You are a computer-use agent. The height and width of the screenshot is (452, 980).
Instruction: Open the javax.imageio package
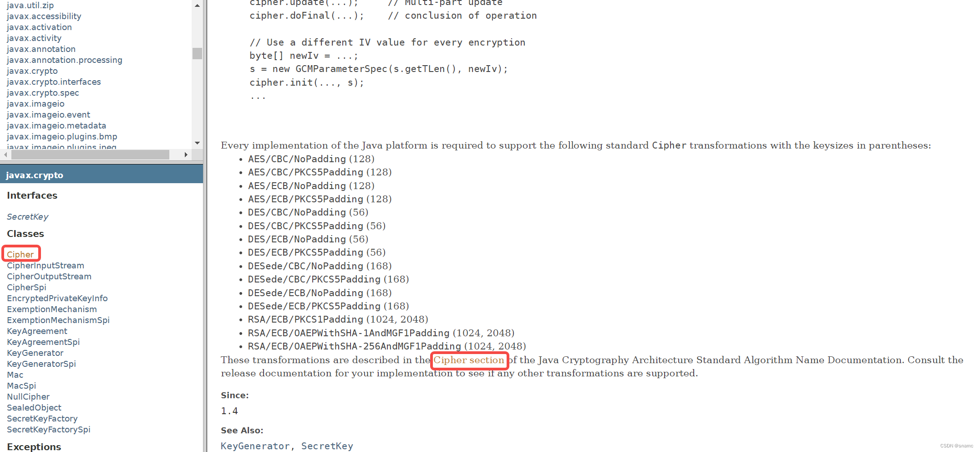[35, 103]
